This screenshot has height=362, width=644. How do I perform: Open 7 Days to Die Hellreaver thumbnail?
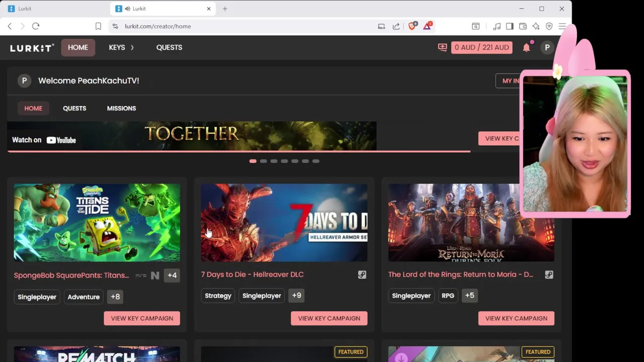point(284,223)
